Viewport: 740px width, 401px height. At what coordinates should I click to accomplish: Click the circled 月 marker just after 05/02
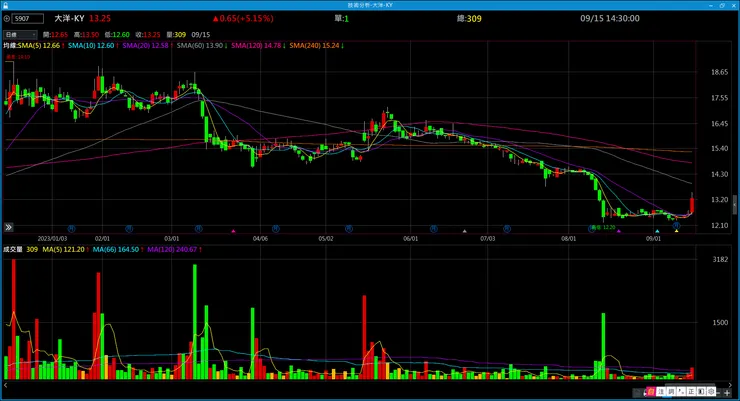tap(349, 229)
